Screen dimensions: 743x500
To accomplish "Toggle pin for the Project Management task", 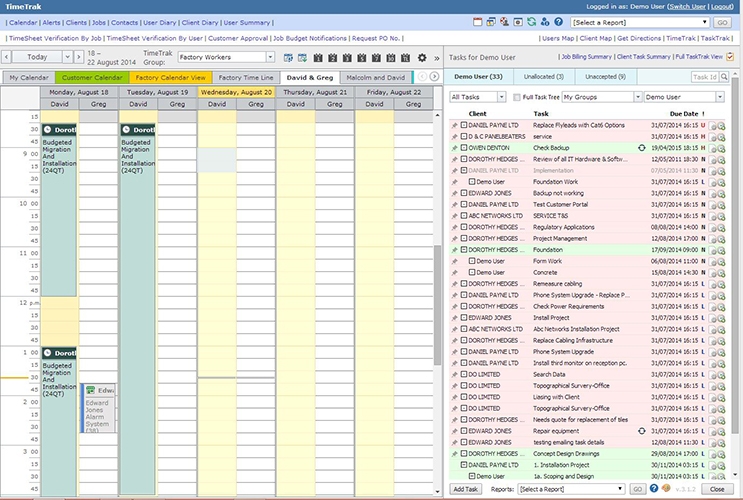I will [x=454, y=239].
